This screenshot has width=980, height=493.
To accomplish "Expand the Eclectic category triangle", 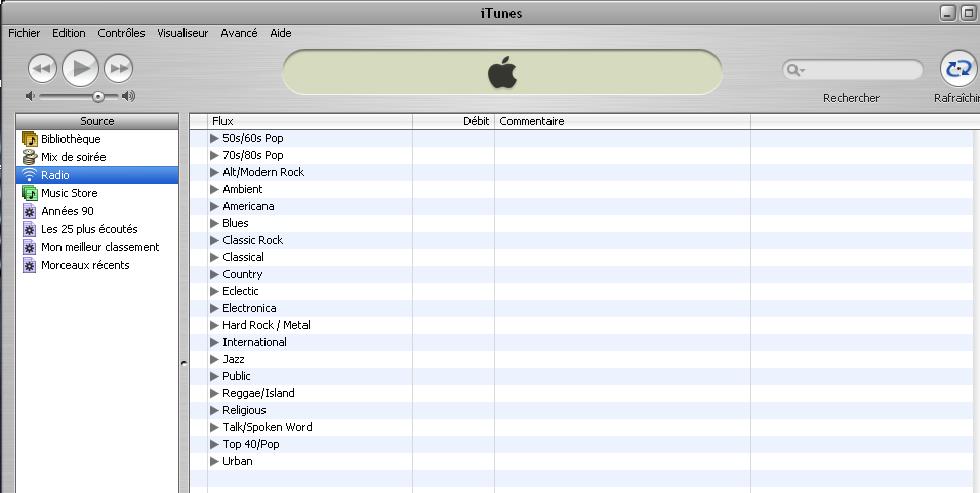I will (214, 291).
